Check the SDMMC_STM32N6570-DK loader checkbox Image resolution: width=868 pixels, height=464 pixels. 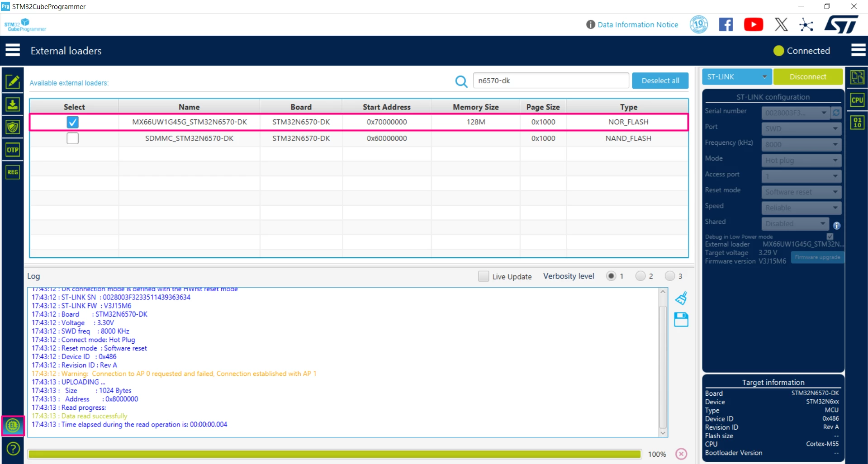coord(72,138)
